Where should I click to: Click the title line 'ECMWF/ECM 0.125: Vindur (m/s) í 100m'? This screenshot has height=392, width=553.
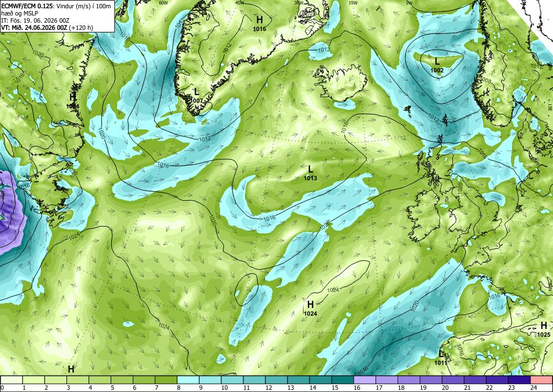(56, 6)
